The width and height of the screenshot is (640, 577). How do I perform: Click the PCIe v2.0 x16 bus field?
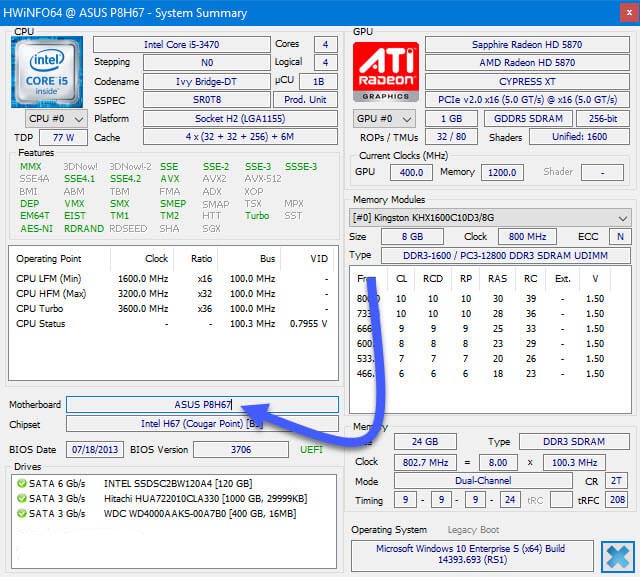point(527,100)
